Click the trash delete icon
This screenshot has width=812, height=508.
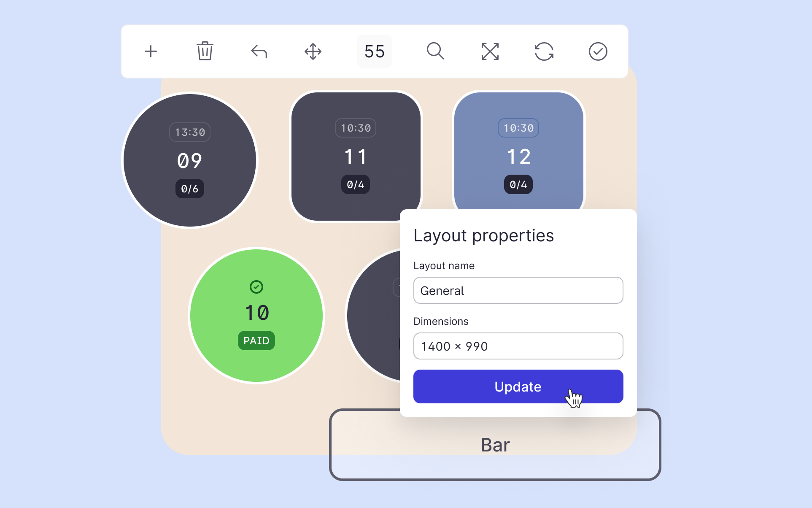pos(205,51)
